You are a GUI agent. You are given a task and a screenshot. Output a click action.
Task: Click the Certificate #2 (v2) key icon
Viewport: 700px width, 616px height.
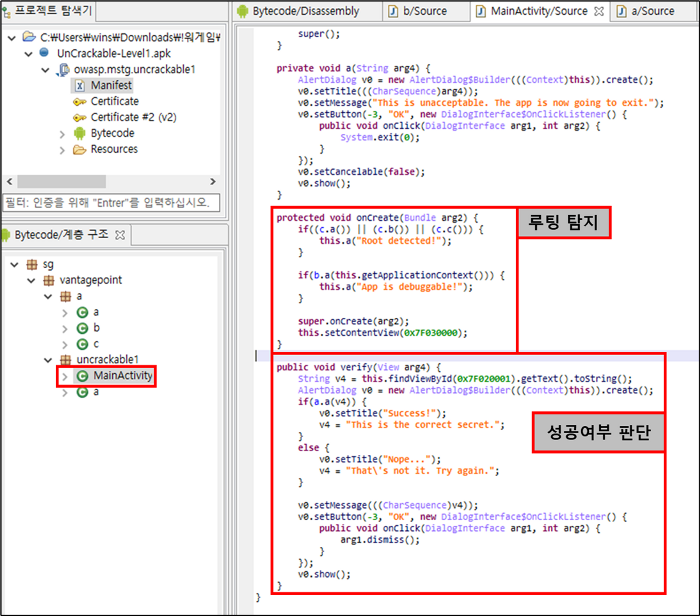tap(79, 118)
